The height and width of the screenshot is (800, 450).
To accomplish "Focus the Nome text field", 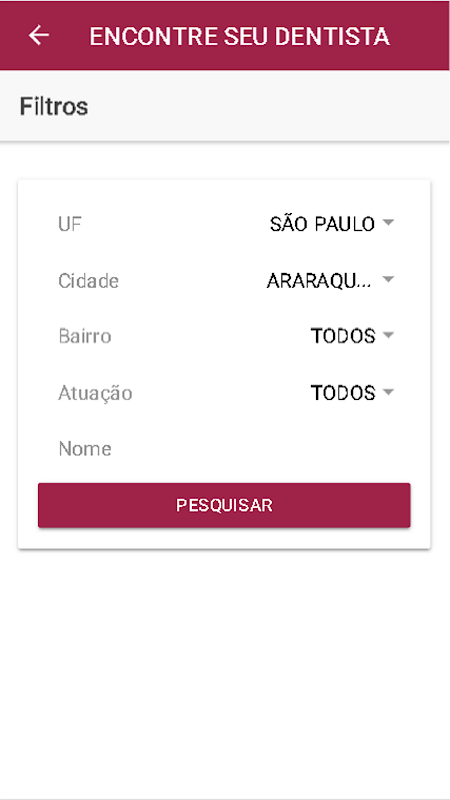I will pyautogui.click(x=224, y=449).
